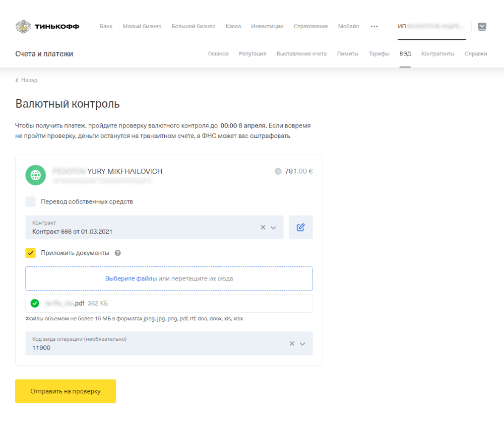
Task: Open the three-dots more menu
Action: point(374,26)
